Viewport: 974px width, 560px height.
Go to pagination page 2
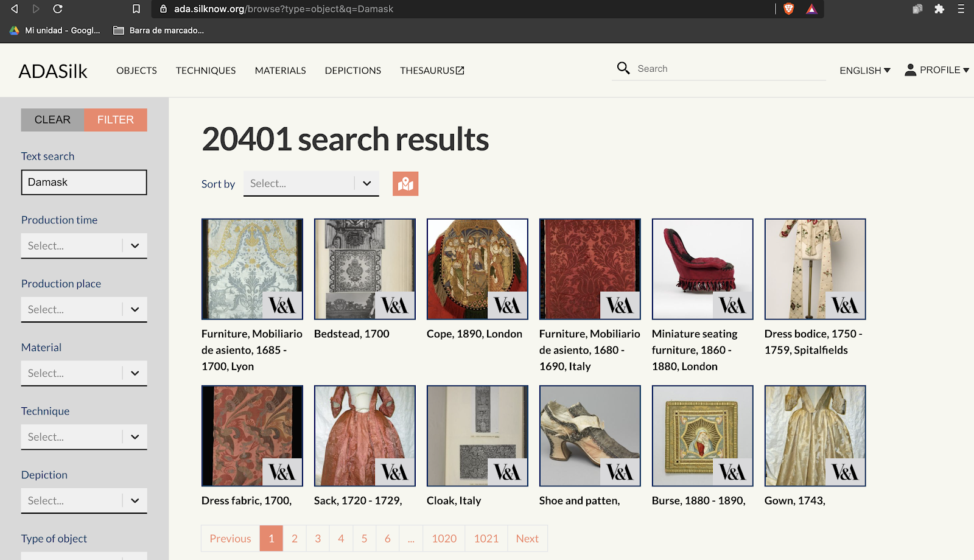(295, 539)
